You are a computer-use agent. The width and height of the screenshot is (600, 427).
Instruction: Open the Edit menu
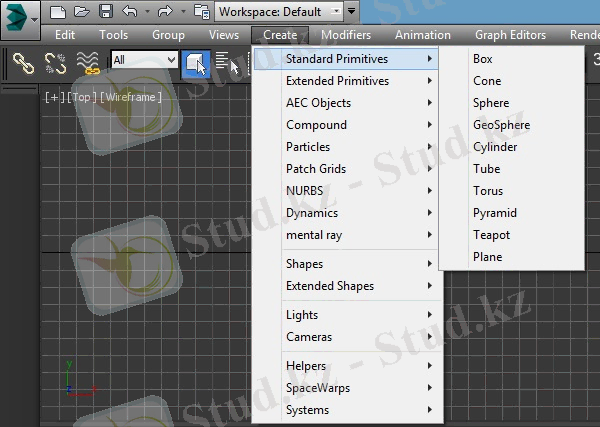click(65, 35)
